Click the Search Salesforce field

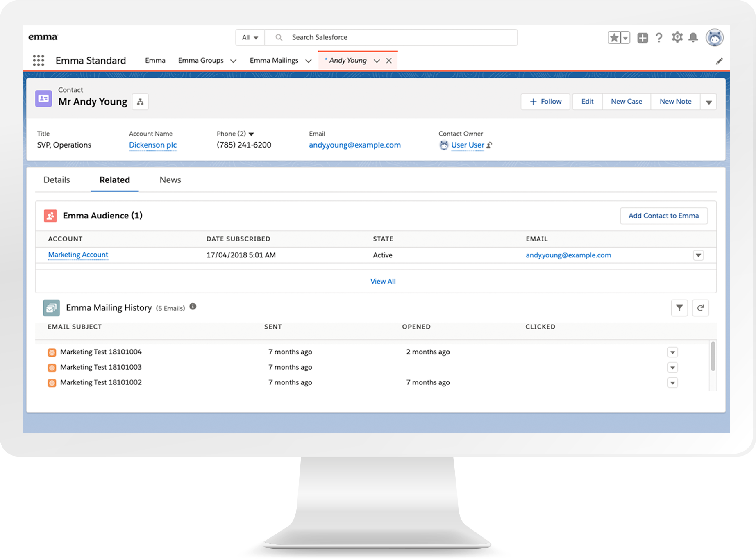coord(391,37)
